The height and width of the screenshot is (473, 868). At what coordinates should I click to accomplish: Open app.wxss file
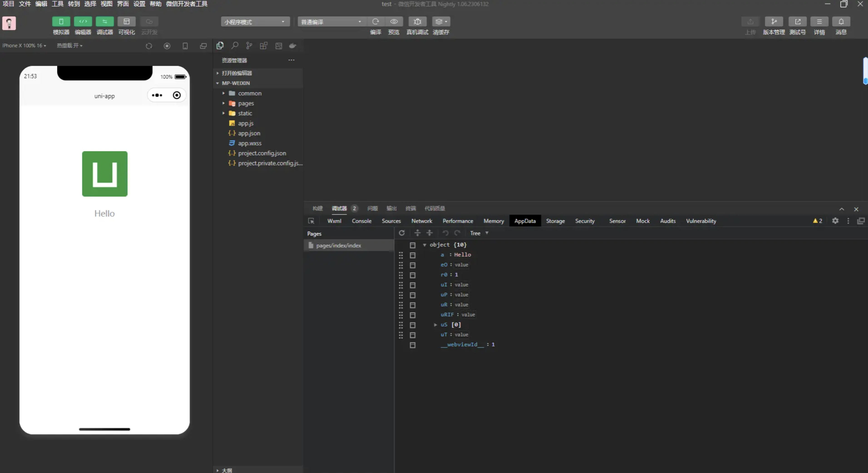click(x=258, y=143)
